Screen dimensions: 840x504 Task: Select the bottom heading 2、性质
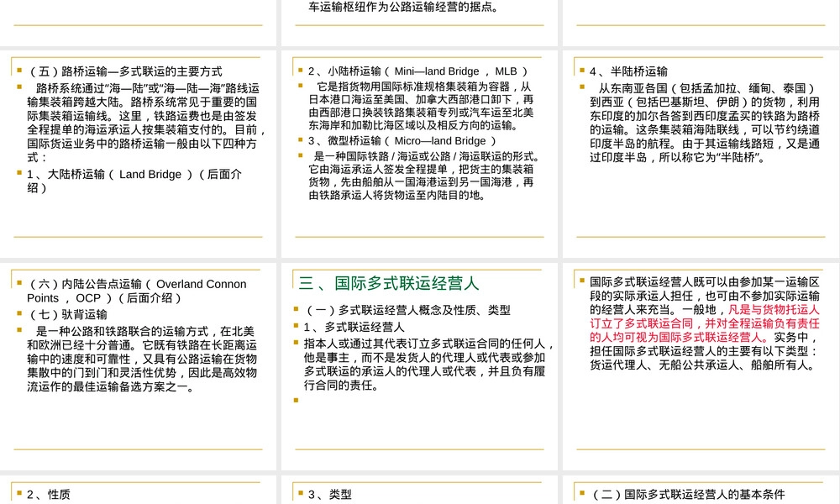pos(48,495)
